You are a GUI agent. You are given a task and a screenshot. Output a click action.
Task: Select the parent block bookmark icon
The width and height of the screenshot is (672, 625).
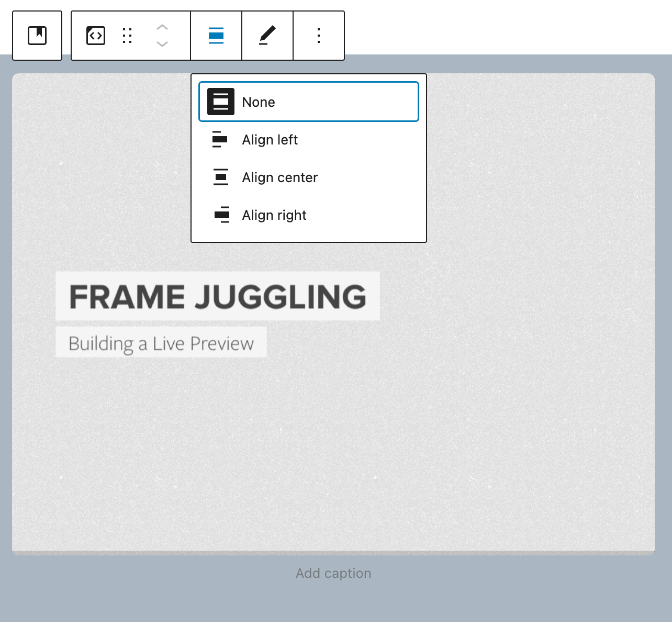pos(37,36)
